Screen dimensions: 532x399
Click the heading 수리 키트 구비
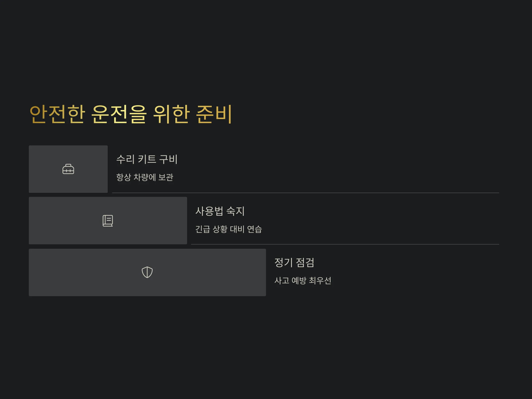tap(147, 159)
